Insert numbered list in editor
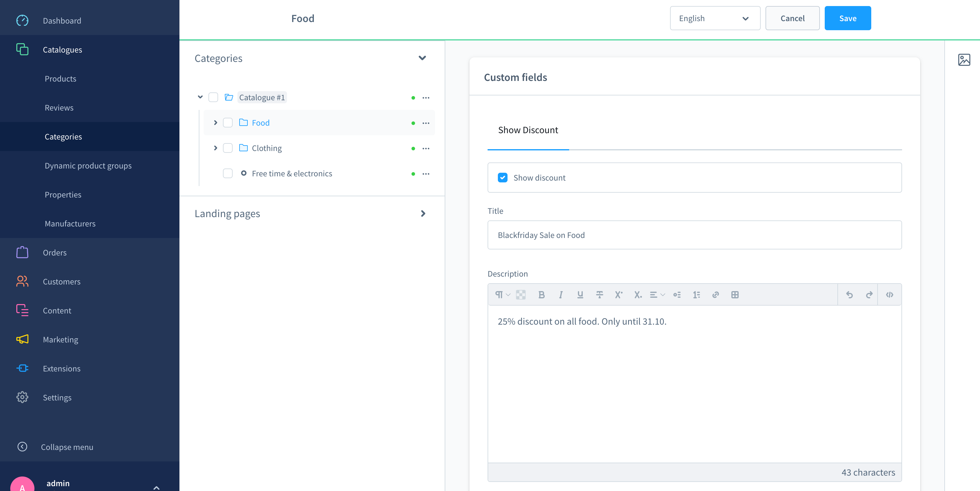Image resolution: width=980 pixels, height=491 pixels. pos(697,295)
